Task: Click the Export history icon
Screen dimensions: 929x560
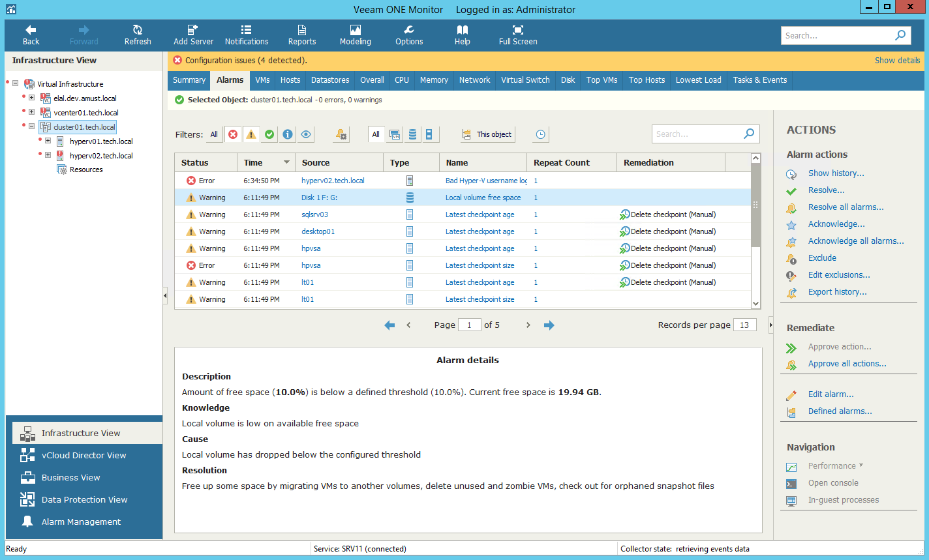Action: 791,292
